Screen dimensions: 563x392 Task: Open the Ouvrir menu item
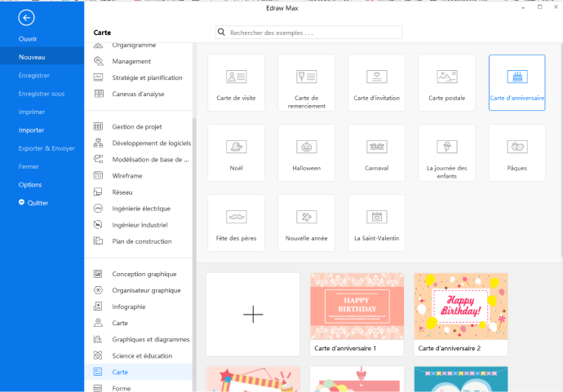point(29,39)
